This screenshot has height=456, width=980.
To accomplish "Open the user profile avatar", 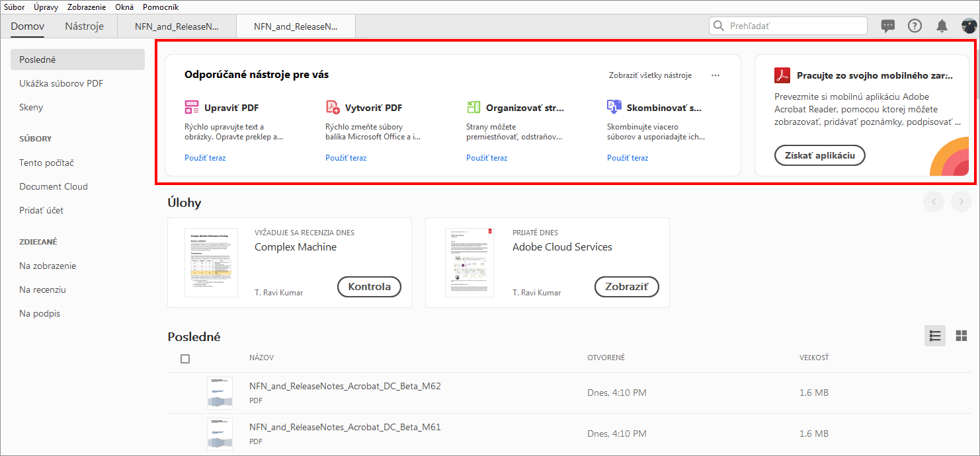I will click(x=969, y=26).
